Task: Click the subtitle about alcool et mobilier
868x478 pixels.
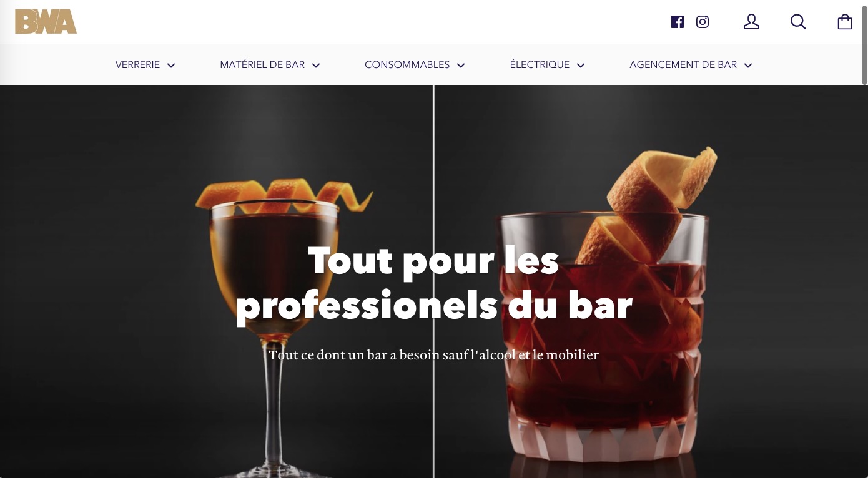Action: [x=434, y=355]
